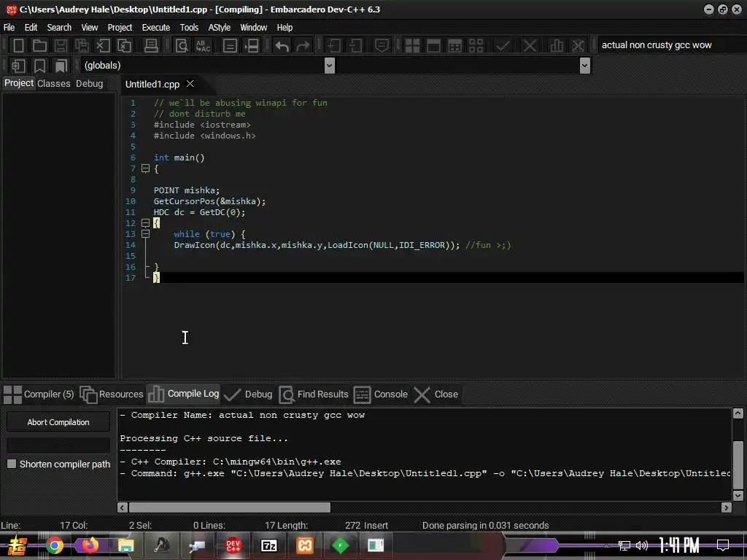Image resolution: width=747 pixels, height=560 pixels.
Task: Click the Compile and Run icon
Action: (455, 46)
